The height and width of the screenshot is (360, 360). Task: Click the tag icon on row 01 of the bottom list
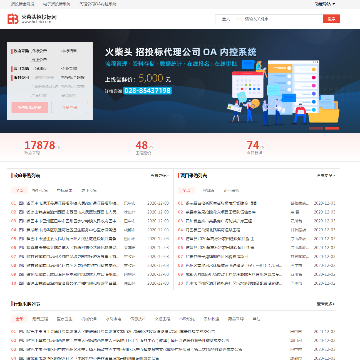[21, 332]
